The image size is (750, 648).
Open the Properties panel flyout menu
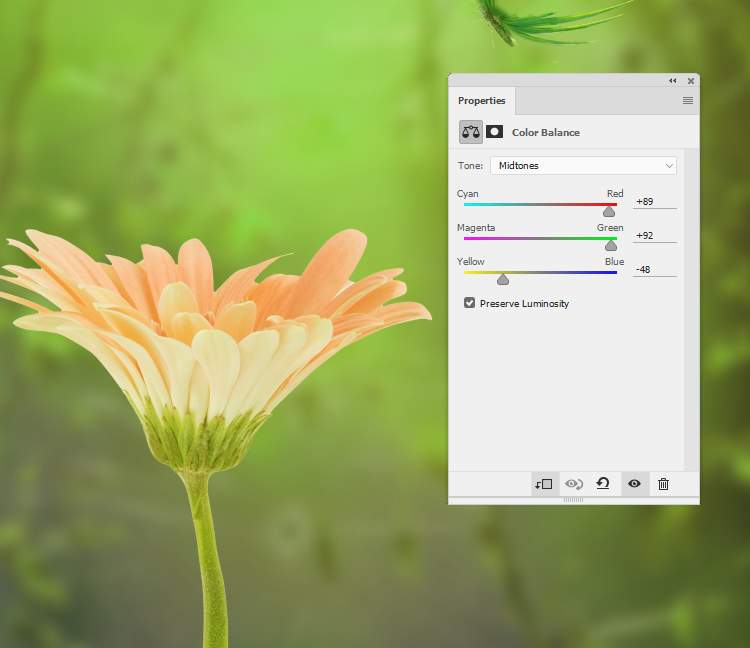[687, 100]
